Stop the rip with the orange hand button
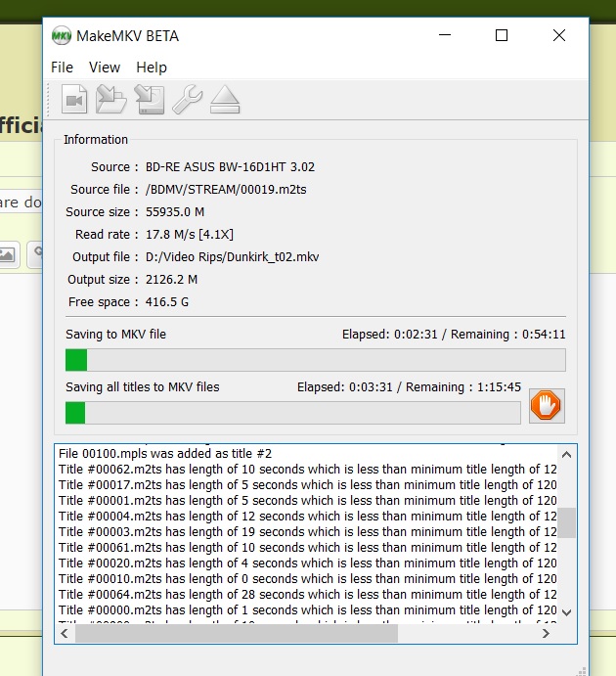 (547, 406)
